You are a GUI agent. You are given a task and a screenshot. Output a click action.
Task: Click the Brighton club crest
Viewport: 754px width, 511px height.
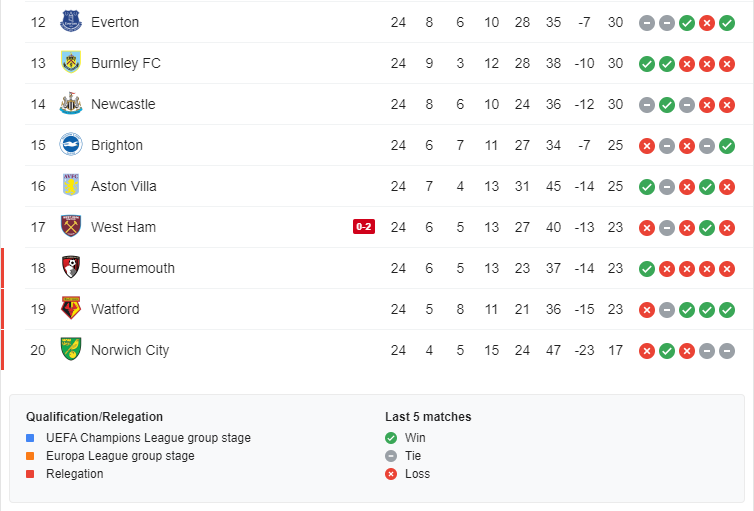[70, 145]
